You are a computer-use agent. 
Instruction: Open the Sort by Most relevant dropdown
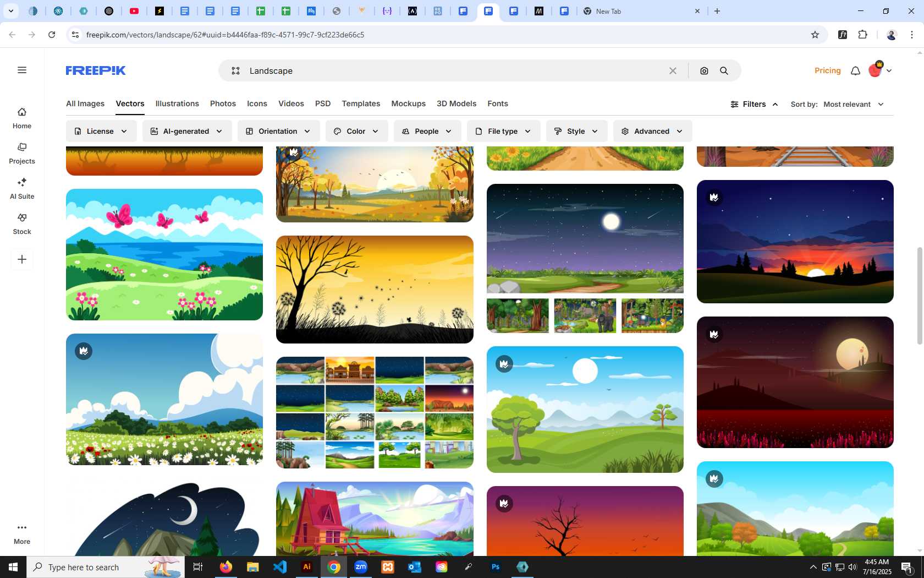pos(854,104)
